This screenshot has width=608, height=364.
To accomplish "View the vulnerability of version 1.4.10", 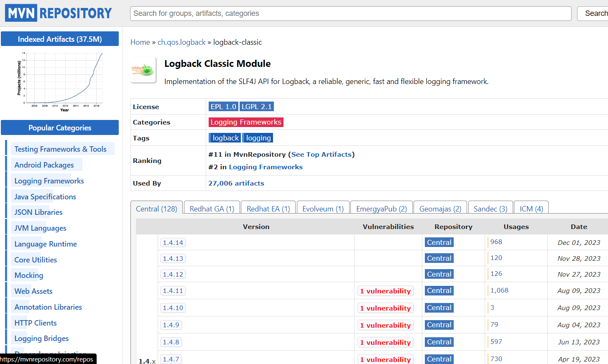I will click(386, 308).
